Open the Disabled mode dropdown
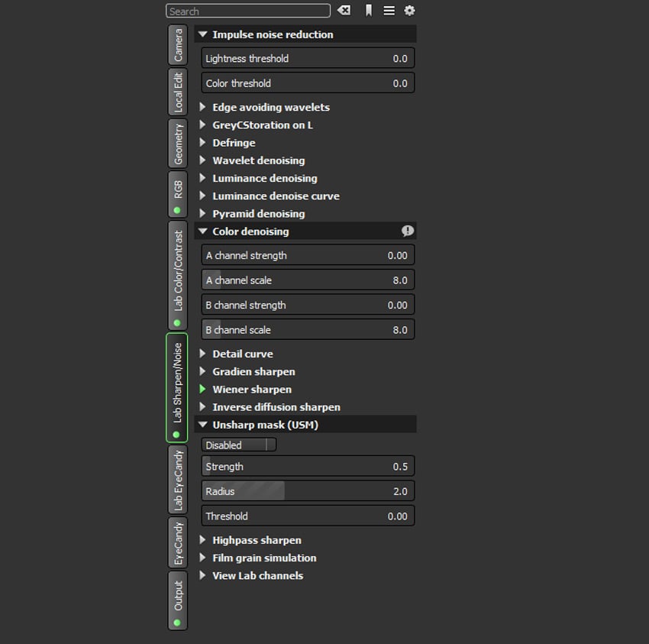Screen dimensions: 649x644 (x=239, y=445)
